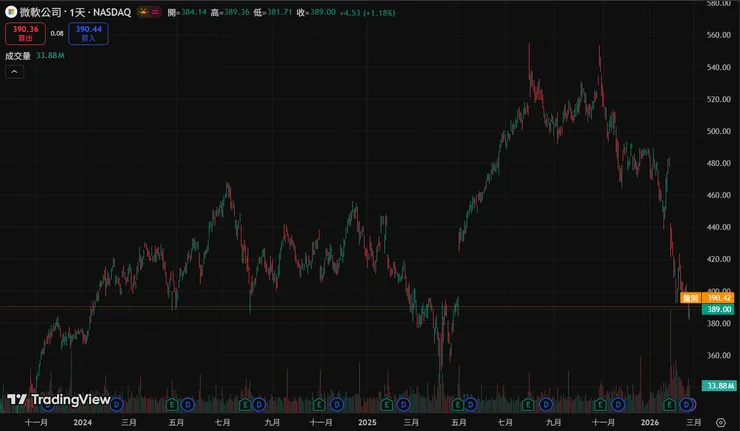Click the red 390.36 賣出 sell button

[25, 34]
